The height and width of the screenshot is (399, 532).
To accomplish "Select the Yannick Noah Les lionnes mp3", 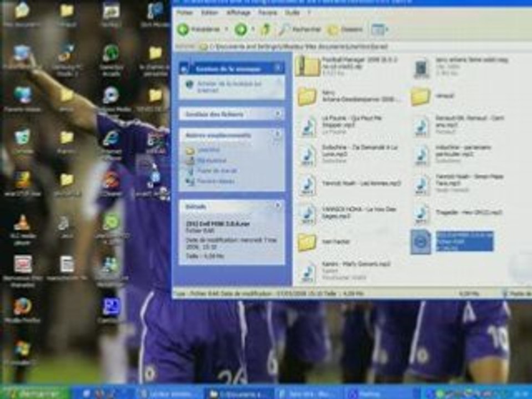I will pos(350,183).
